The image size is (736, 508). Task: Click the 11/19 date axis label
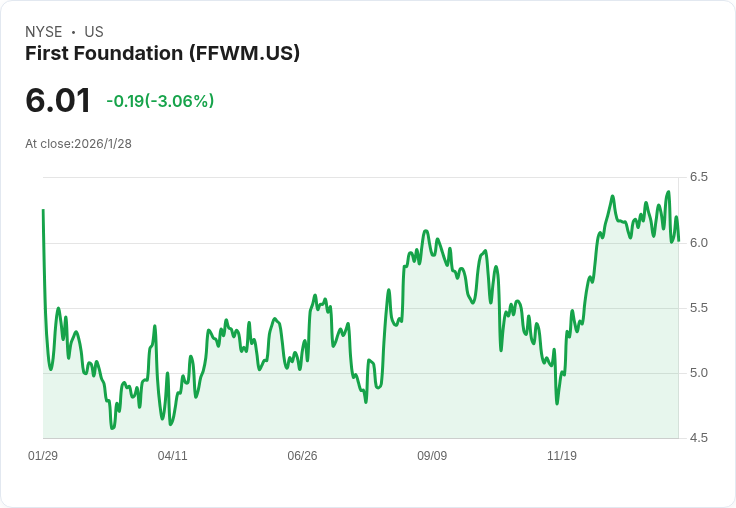pyautogui.click(x=562, y=455)
